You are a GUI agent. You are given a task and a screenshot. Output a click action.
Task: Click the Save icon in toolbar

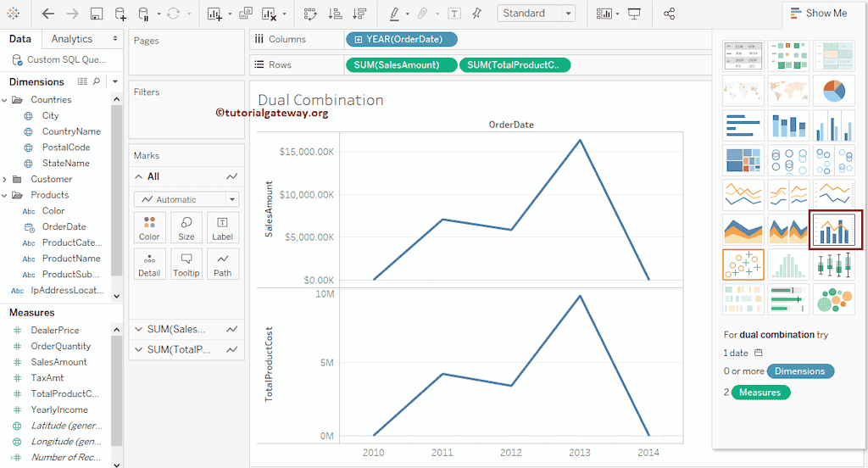tap(96, 14)
